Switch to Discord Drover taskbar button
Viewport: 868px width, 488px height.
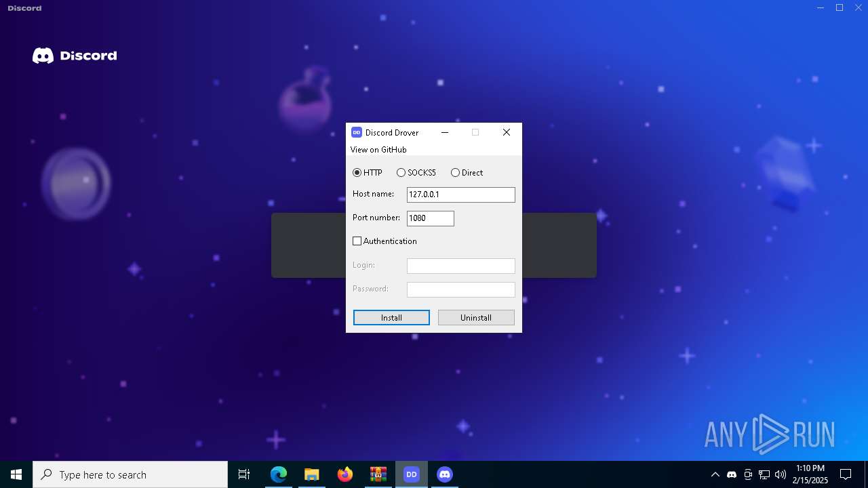point(412,474)
